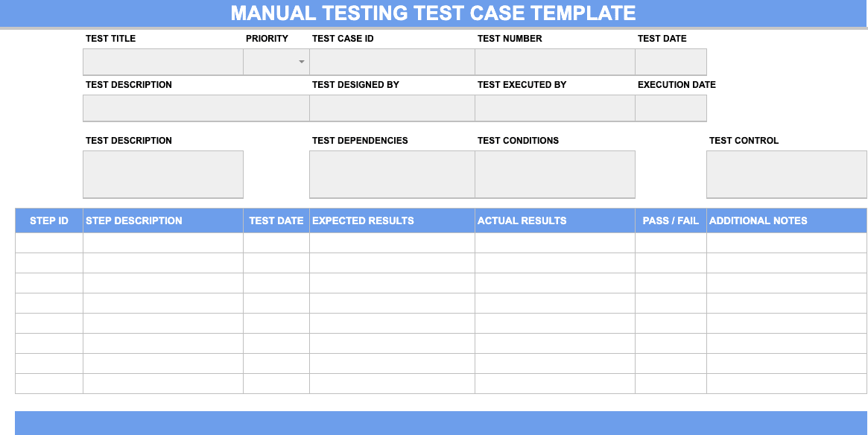Select the STEP ID column header

pos(48,220)
